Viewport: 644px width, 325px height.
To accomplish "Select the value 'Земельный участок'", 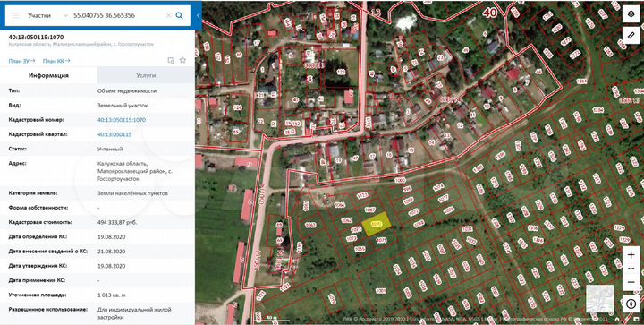I will [x=123, y=106].
